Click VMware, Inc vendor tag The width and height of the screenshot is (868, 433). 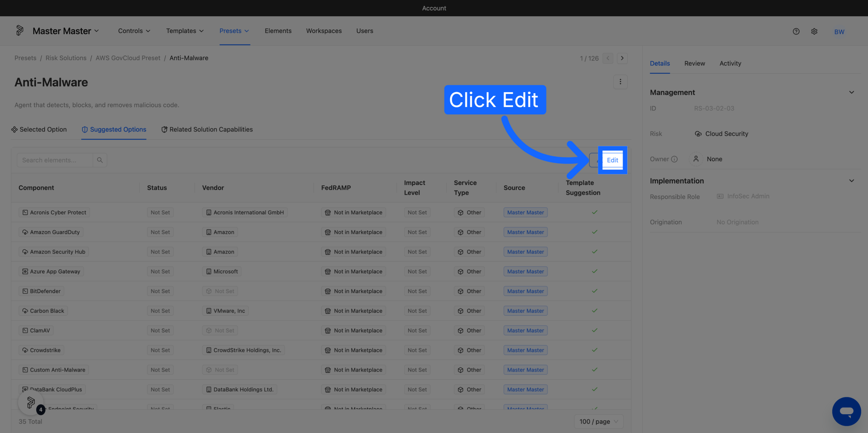click(x=225, y=311)
